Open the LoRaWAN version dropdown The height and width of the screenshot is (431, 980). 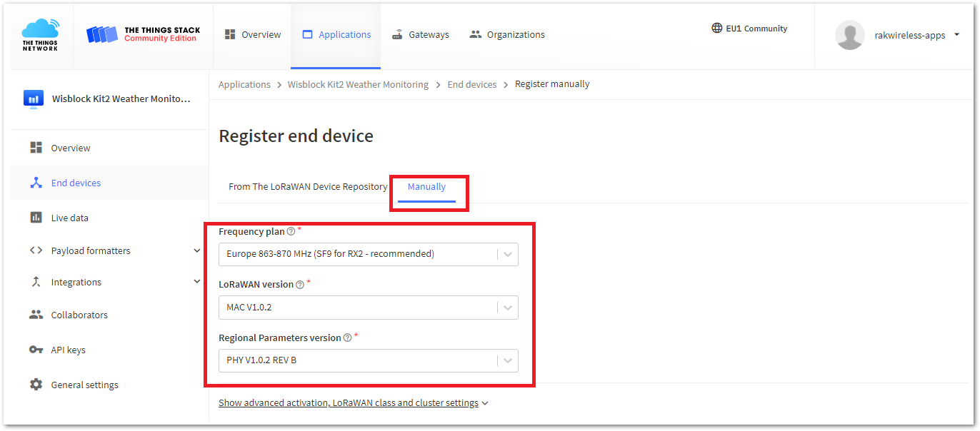click(368, 308)
